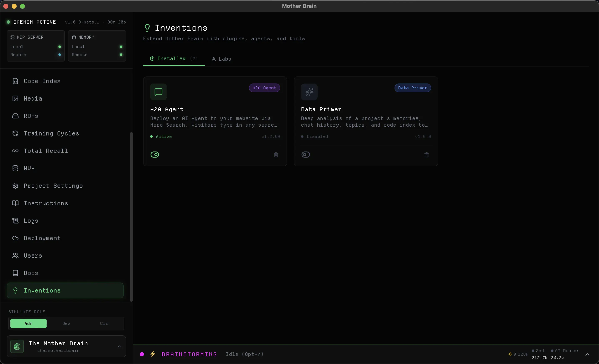The height and width of the screenshot is (364, 599).
Task: Select the Users people icon
Action: [x=15, y=256]
